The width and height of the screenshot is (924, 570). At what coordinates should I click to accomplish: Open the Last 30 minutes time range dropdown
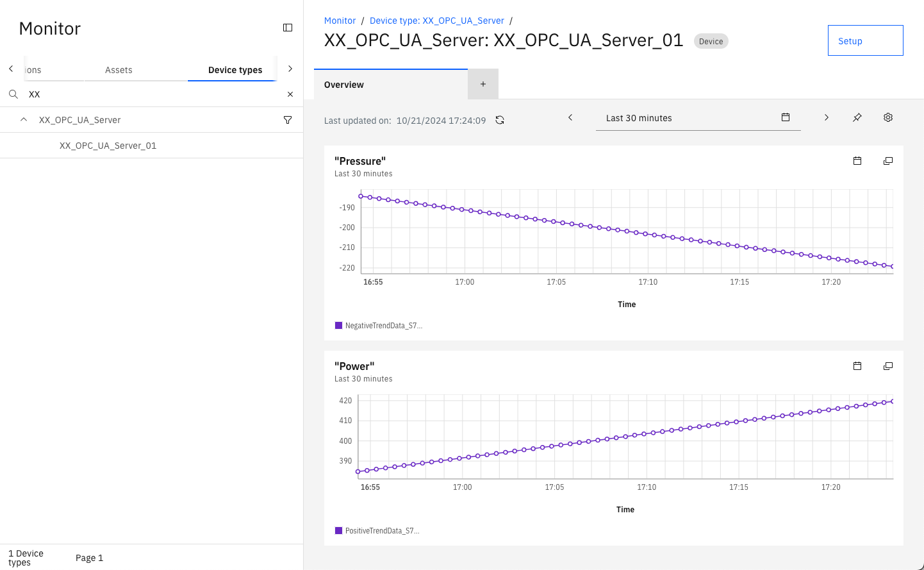tap(698, 118)
